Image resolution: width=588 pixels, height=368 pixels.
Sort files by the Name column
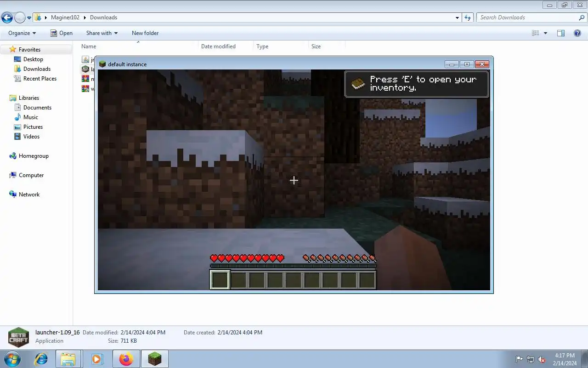pos(139,46)
